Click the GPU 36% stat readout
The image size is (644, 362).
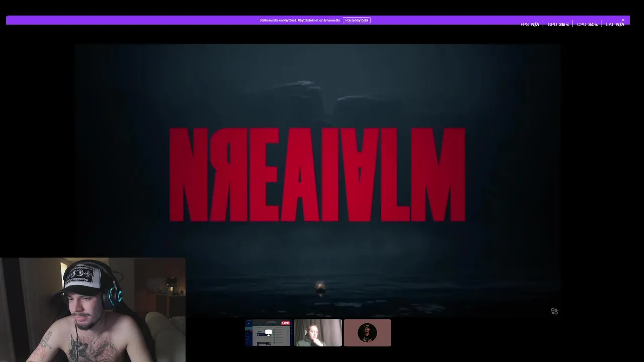pyautogui.click(x=558, y=24)
